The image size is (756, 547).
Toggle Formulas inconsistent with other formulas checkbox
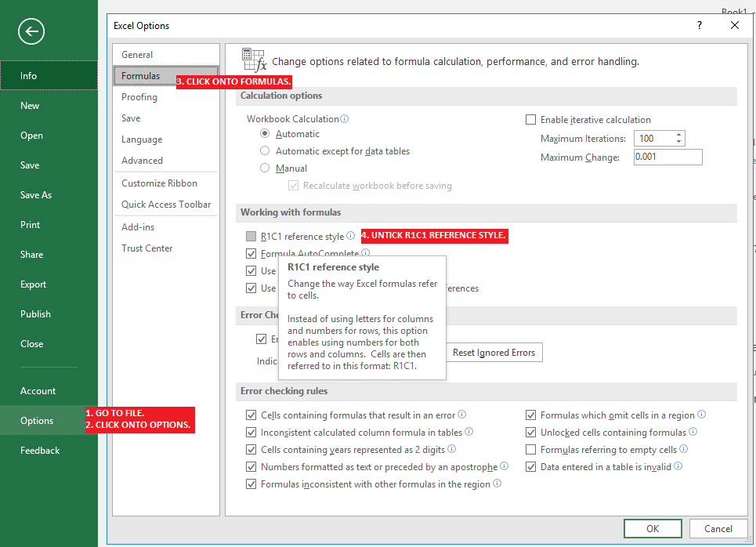tap(251, 484)
